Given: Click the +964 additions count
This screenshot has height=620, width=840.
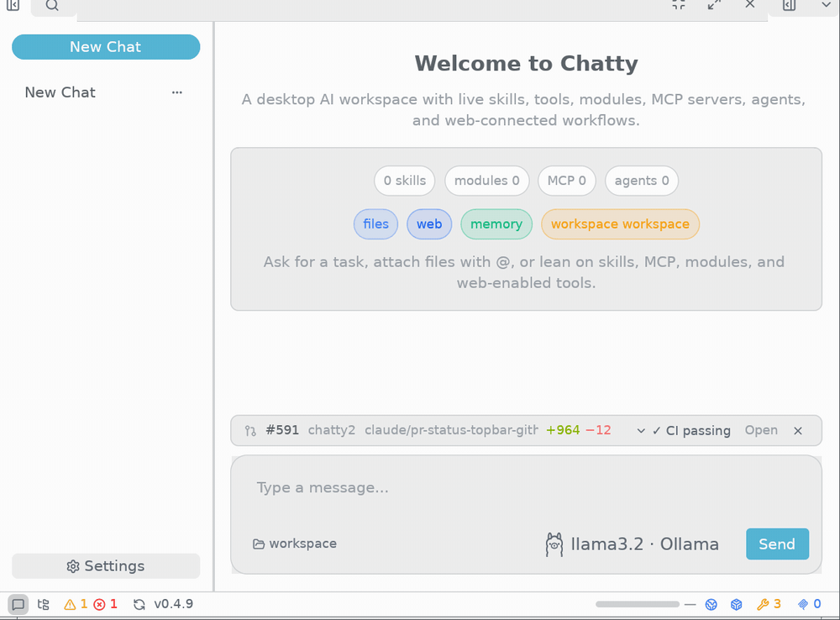Looking at the screenshot, I should 563,430.
